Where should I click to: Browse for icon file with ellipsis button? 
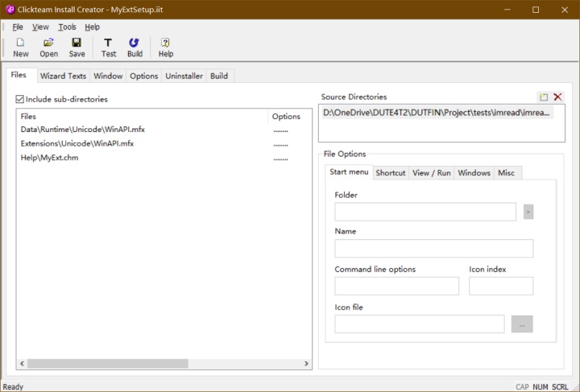pos(522,324)
